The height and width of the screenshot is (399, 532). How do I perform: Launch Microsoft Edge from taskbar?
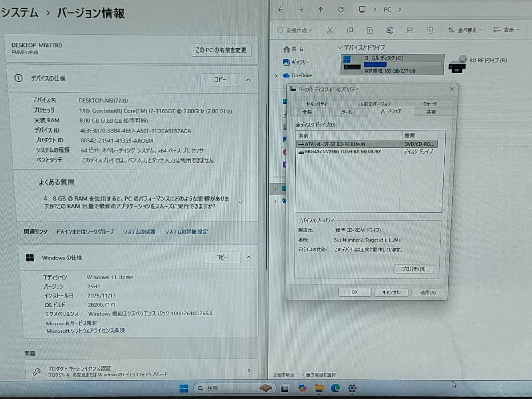click(336, 388)
